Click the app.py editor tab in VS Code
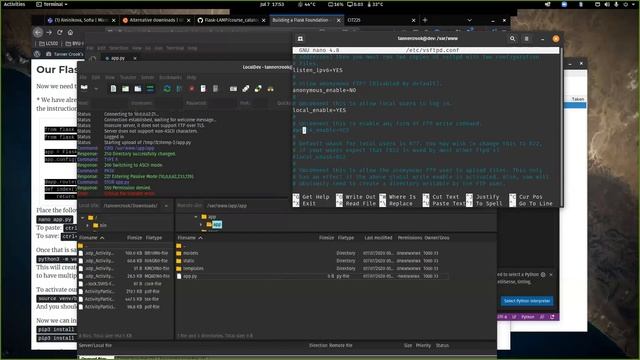Viewport: 640px width, 360px height. 118,58
